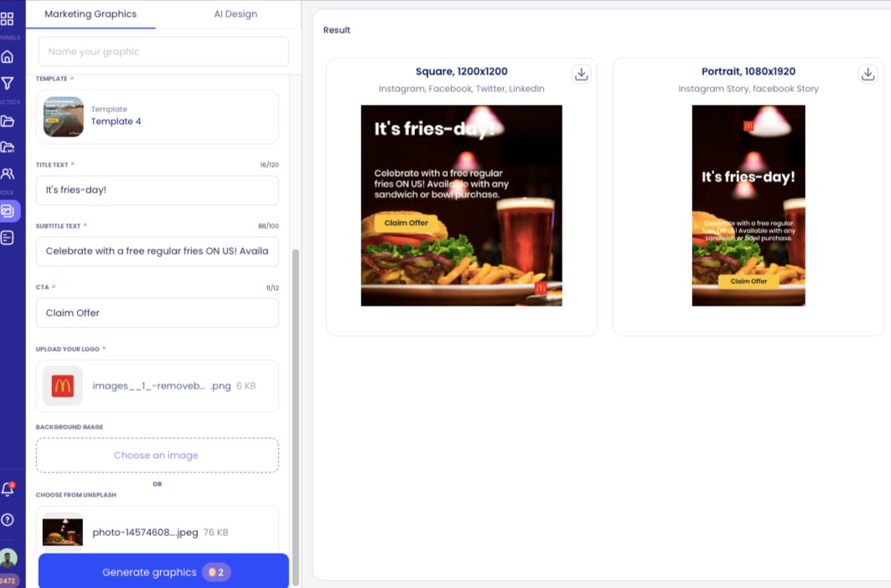The image size is (891, 588).
Task: Open notifications bell icon
Action: 8,489
